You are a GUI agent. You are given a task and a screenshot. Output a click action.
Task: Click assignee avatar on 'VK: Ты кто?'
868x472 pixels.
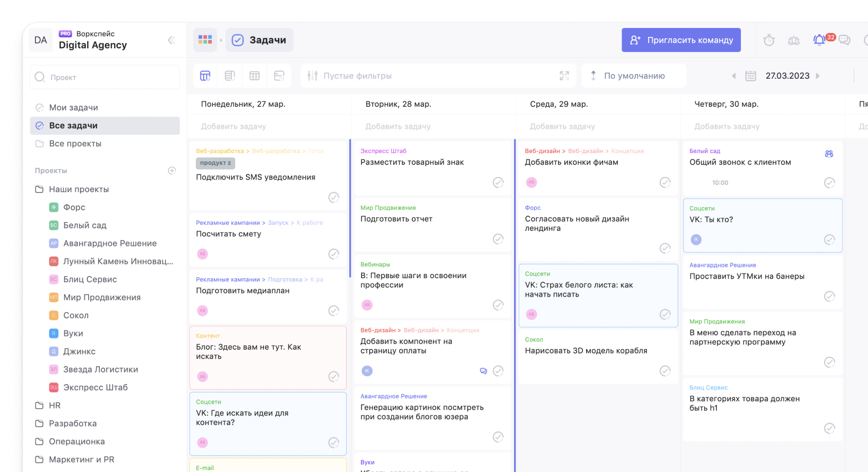(x=696, y=240)
